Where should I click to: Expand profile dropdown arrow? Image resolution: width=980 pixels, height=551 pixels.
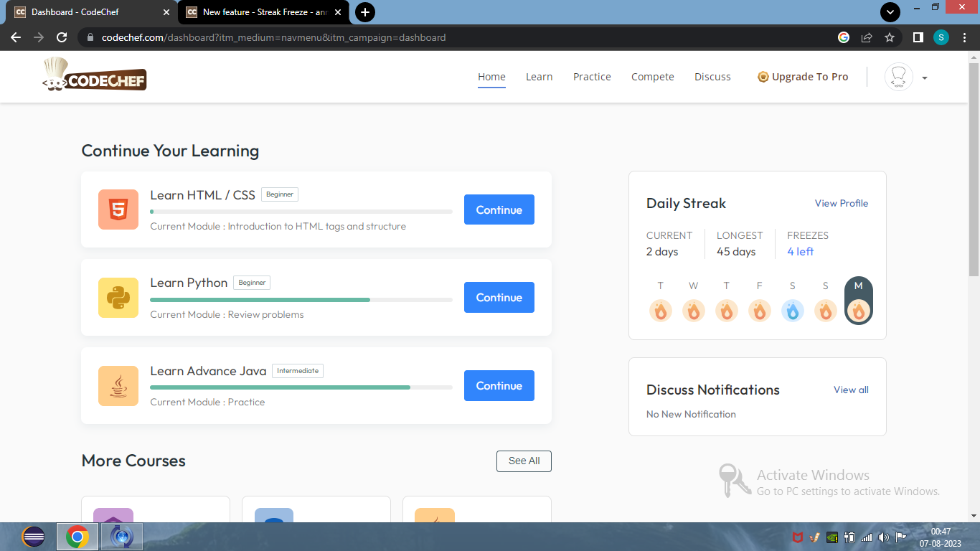click(925, 78)
